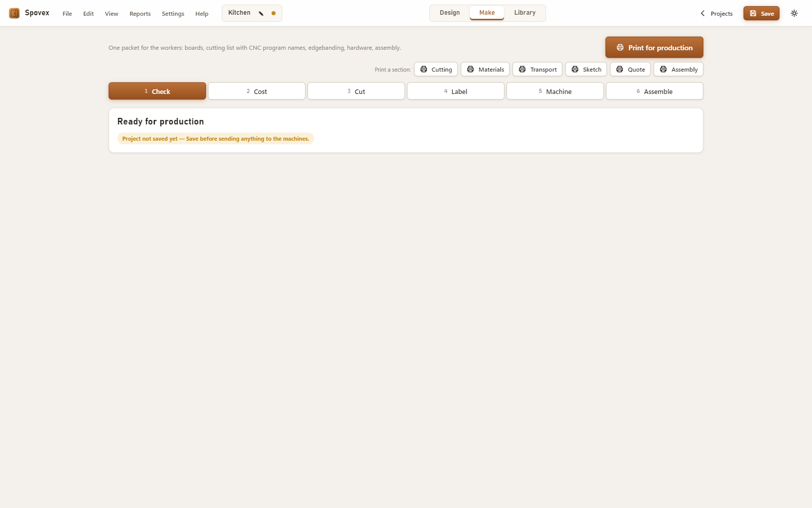
Task: Print the Transport section
Action: point(537,69)
